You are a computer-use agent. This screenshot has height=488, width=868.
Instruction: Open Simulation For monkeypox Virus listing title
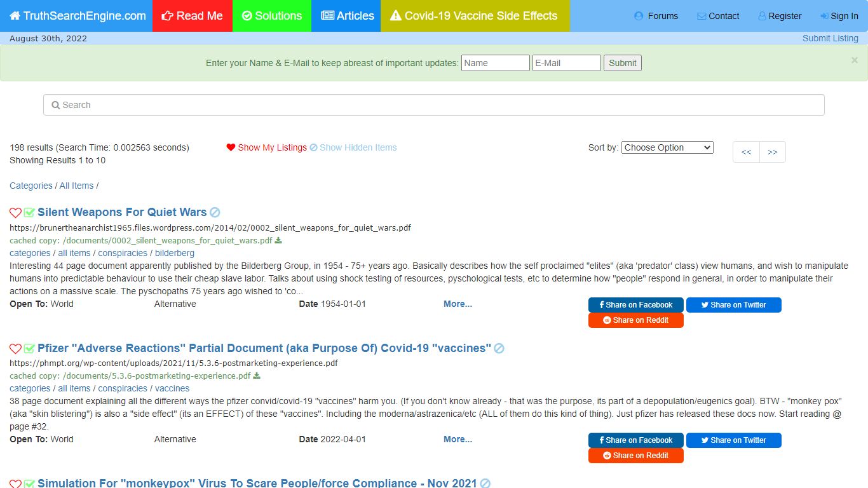[x=257, y=483]
